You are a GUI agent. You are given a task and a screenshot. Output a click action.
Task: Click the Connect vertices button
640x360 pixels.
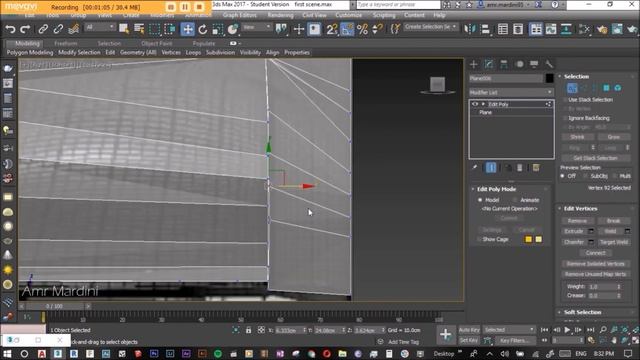tap(596, 253)
